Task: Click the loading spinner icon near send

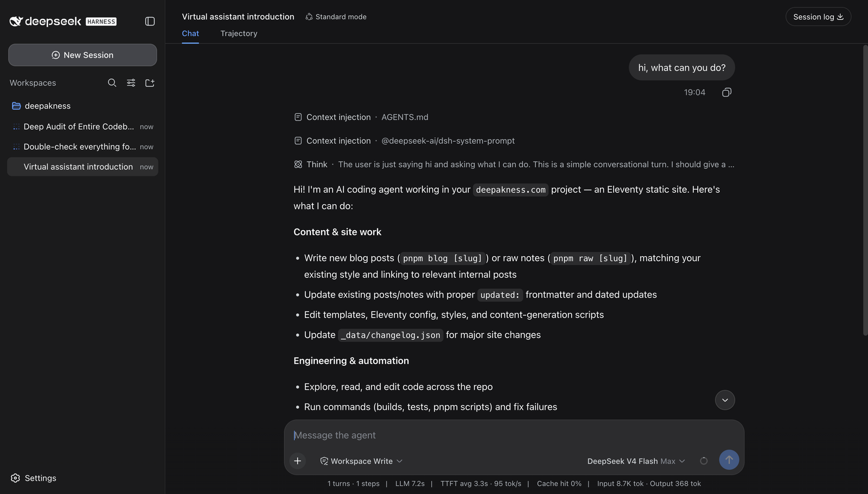Action: coord(704,461)
